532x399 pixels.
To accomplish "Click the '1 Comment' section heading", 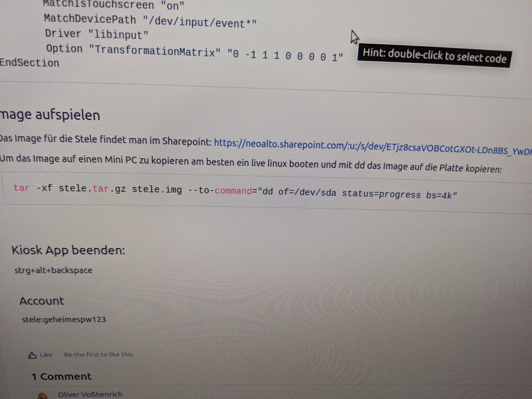I will (x=61, y=376).
